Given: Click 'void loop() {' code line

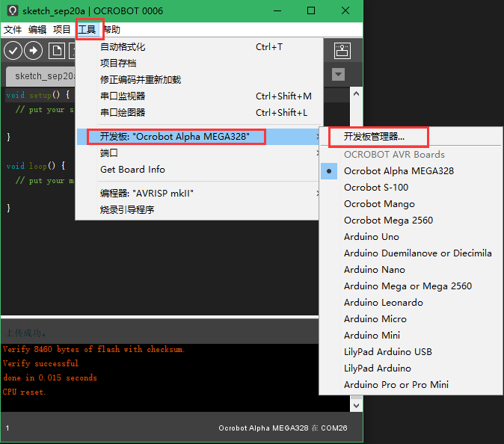Looking at the screenshot, I should point(36,166).
